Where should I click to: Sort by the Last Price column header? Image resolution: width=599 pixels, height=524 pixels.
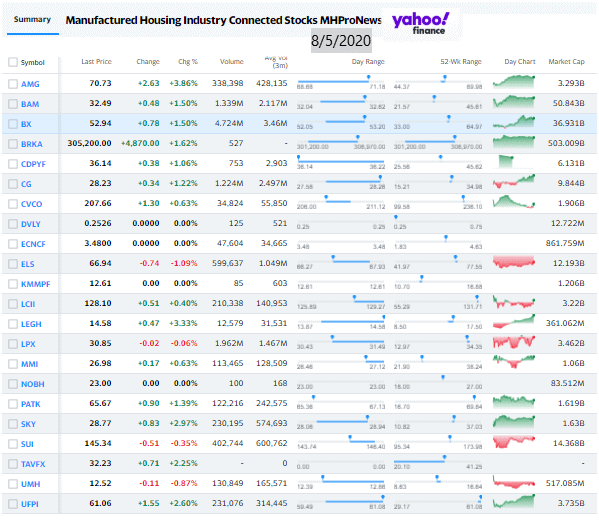point(96,61)
